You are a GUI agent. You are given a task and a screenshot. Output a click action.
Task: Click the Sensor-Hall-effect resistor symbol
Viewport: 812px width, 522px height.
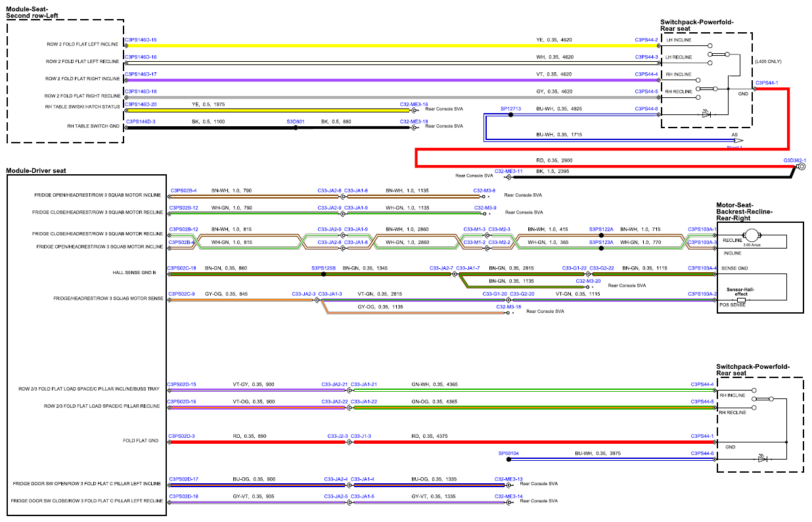[740, 299]
